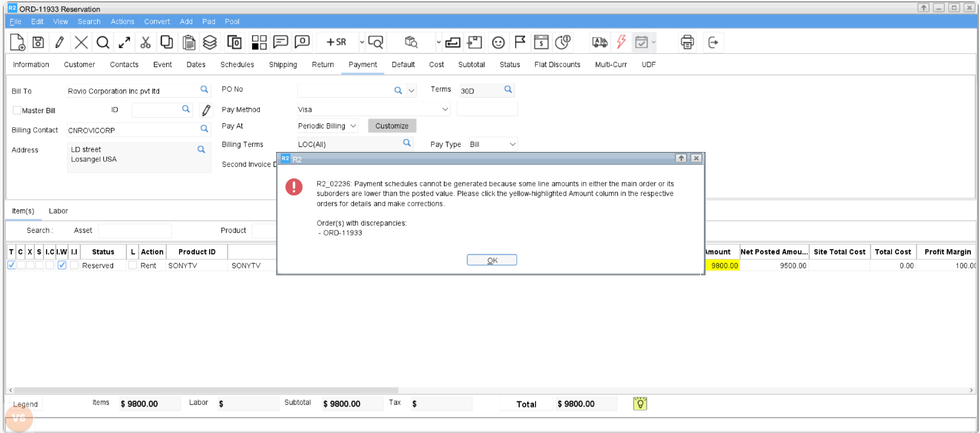Image resolution: width=980 pixels, height=433 pixels.
Task: Open the Pay Type Bill dropdown
Action: pos(513,144)
